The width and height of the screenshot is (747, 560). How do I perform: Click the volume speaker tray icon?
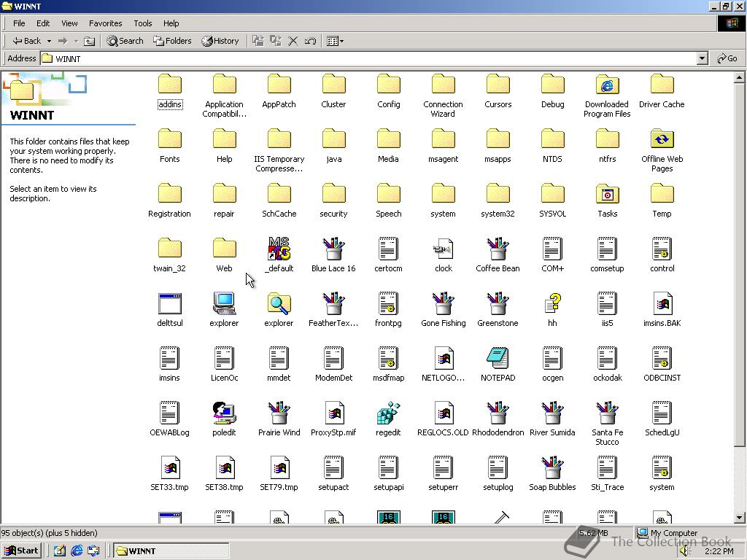pos(684,551)
